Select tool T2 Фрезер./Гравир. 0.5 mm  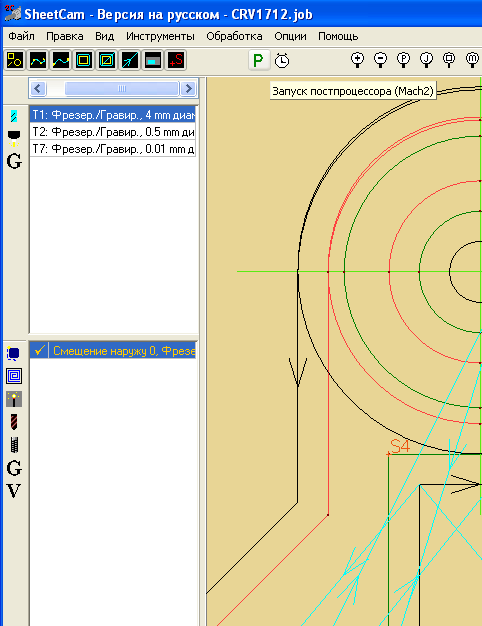[x=113, y=132]
